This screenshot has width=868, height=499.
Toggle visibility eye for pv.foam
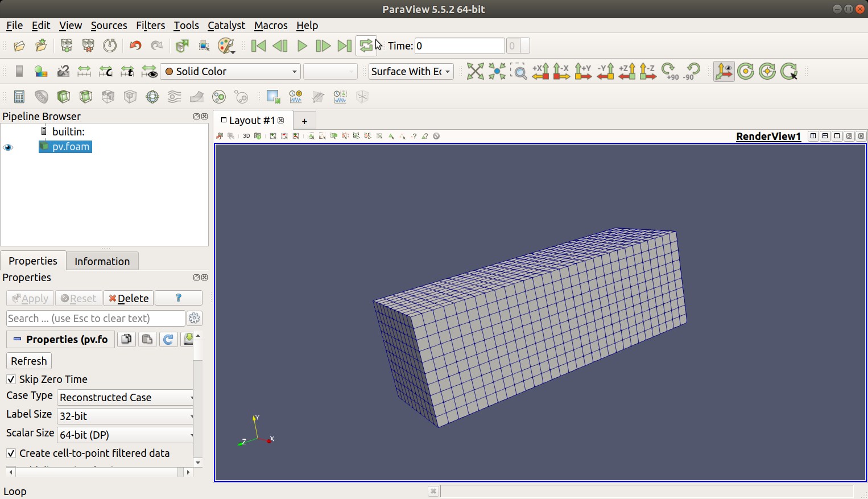point(8,147)
